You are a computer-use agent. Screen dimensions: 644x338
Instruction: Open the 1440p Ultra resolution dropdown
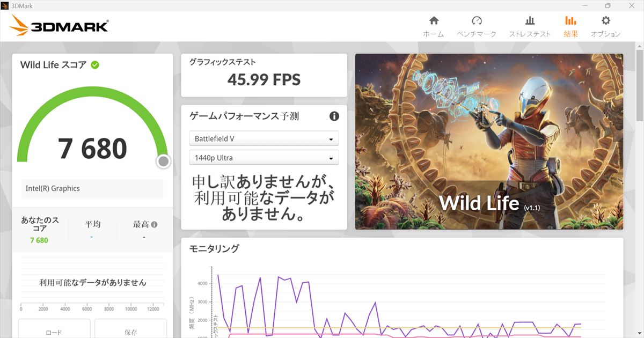[264, 158]
